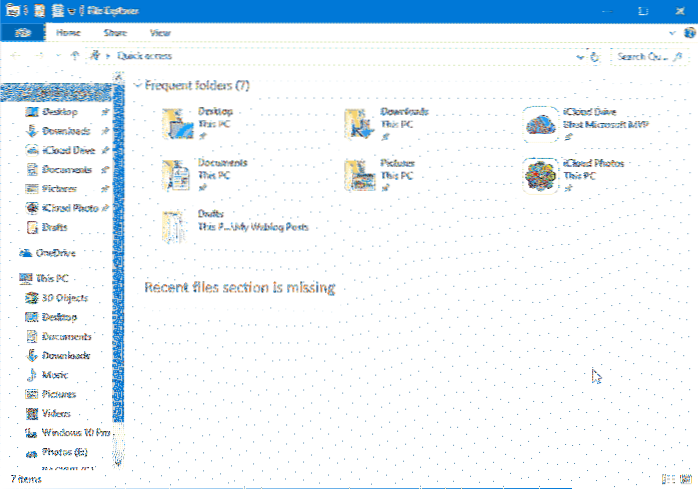Expand the ribbon using the chevron

[x=669, y=32]
